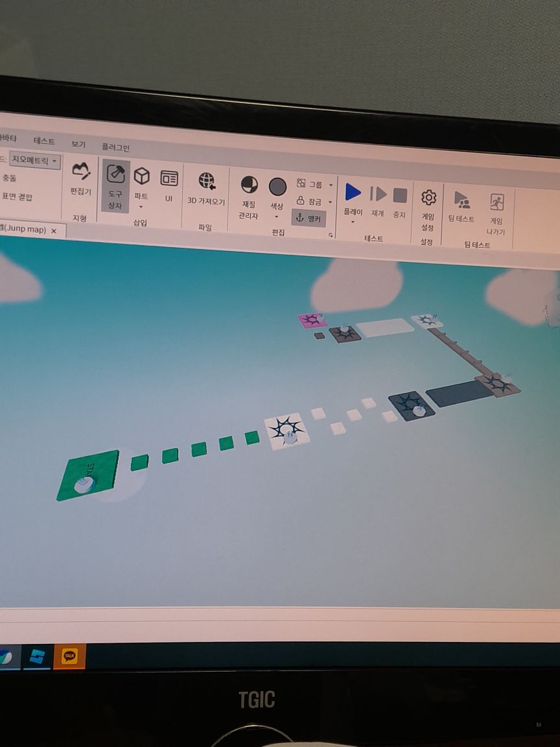Close the (Junp map) tab
This screenshot has height=747, width=560.
54,231
